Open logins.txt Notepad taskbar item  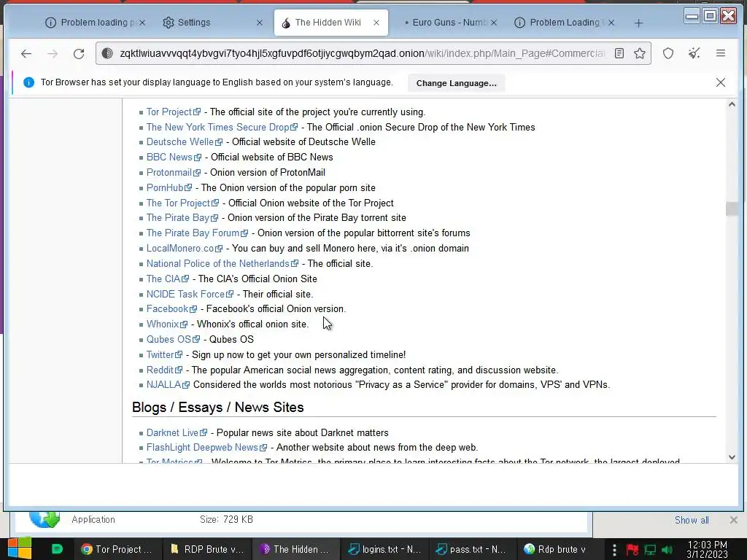[x=384, y=549]
